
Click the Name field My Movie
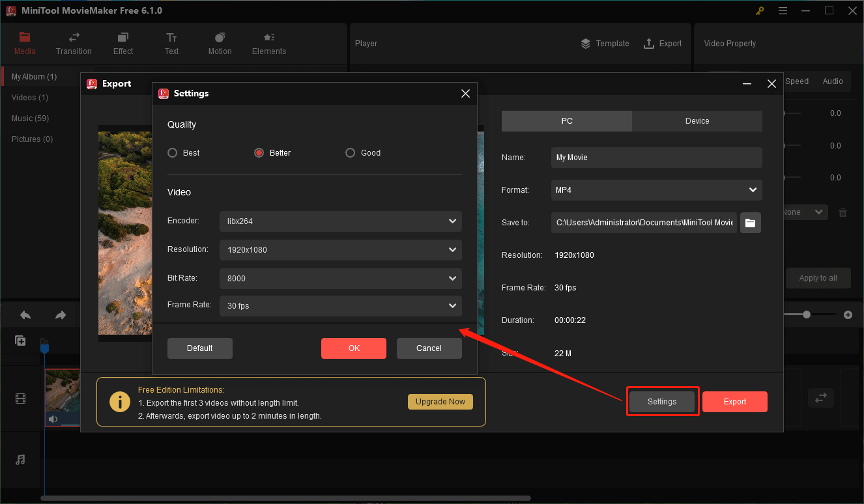656,158
